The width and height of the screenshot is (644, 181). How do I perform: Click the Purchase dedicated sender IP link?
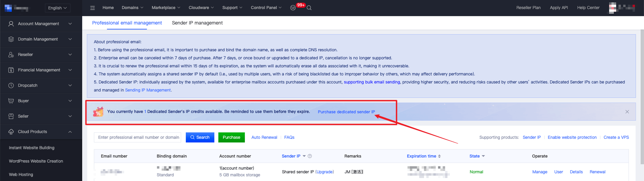pyautogui.click(x=346, y=112)
